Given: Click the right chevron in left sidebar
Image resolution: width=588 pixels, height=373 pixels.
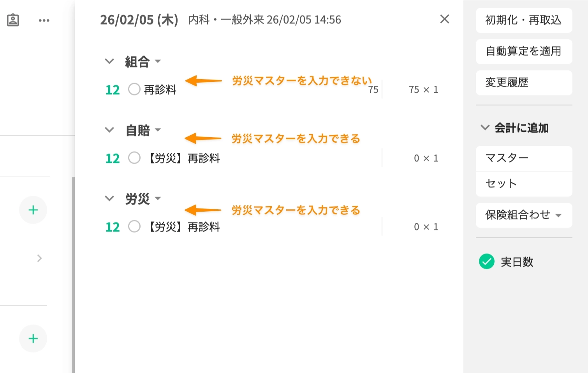Looking at the screenshot, I should [x=39, y=258].
